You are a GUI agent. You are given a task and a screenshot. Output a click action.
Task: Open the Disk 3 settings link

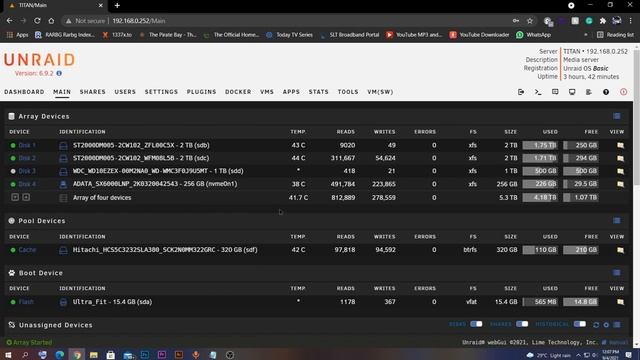27,171
